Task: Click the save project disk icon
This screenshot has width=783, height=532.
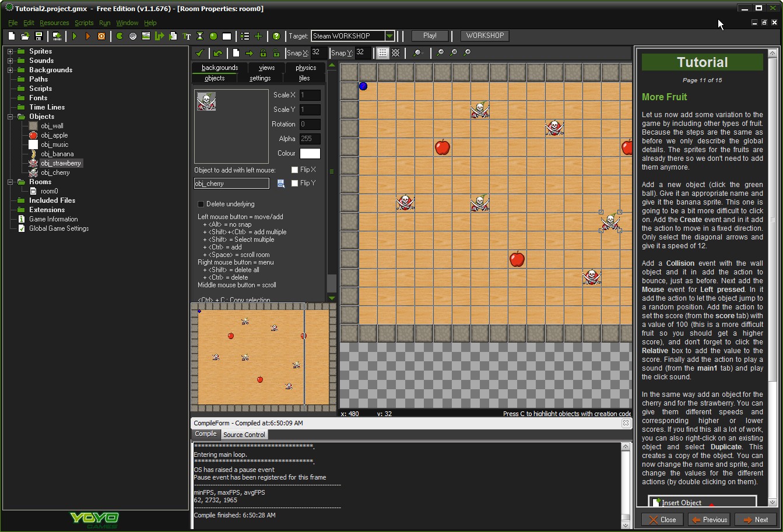Action: [x=38, y=36]
